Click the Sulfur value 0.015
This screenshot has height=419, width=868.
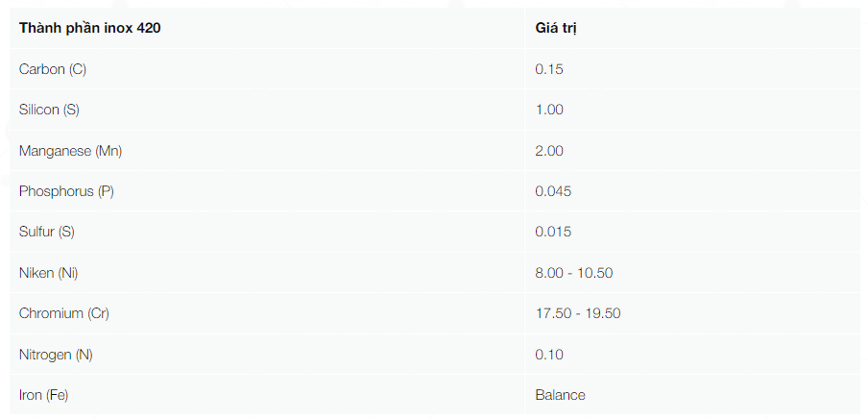point(553,232)
